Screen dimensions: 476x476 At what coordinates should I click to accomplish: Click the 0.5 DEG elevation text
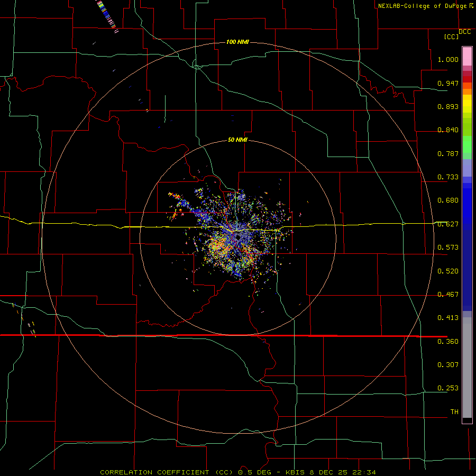click(256, 472)
